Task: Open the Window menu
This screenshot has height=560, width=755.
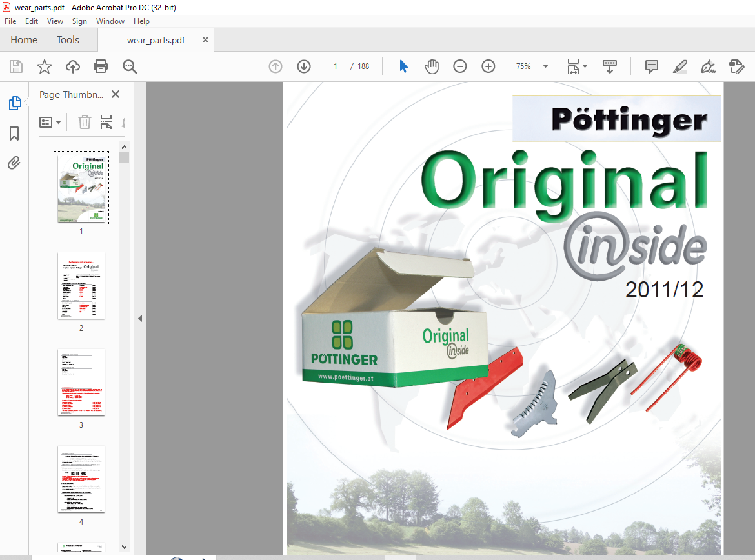Action: [110, 21]
